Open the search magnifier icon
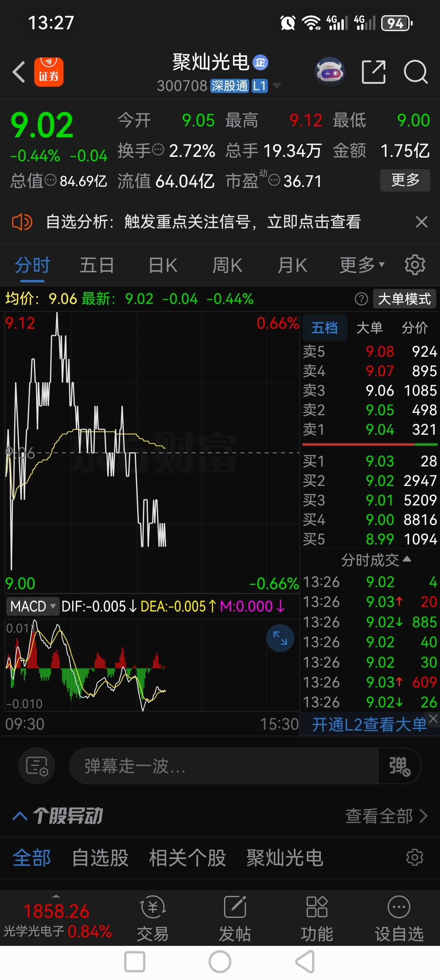440x980 pixels. (x=416, y=72)
